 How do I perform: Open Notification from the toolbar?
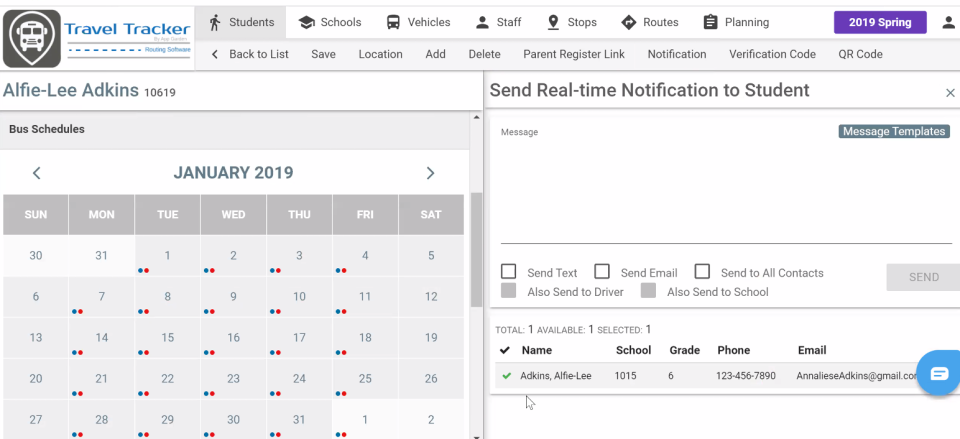677,54
